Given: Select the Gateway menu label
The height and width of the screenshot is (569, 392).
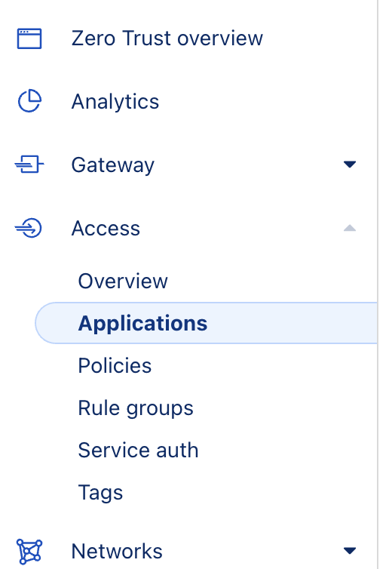Looking at the screenshot, I should (113, 165).
